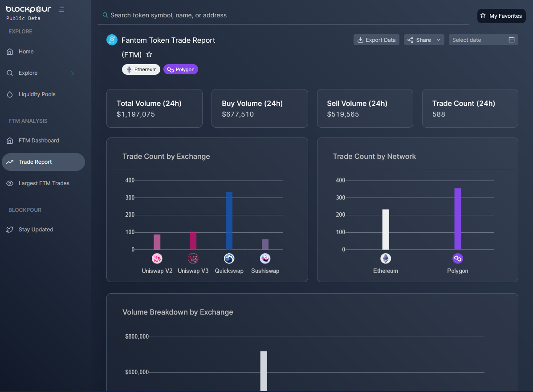This screenshot has width=533, height=392.
Task: Click the Home house icon
Action: (x=10, y=52)
